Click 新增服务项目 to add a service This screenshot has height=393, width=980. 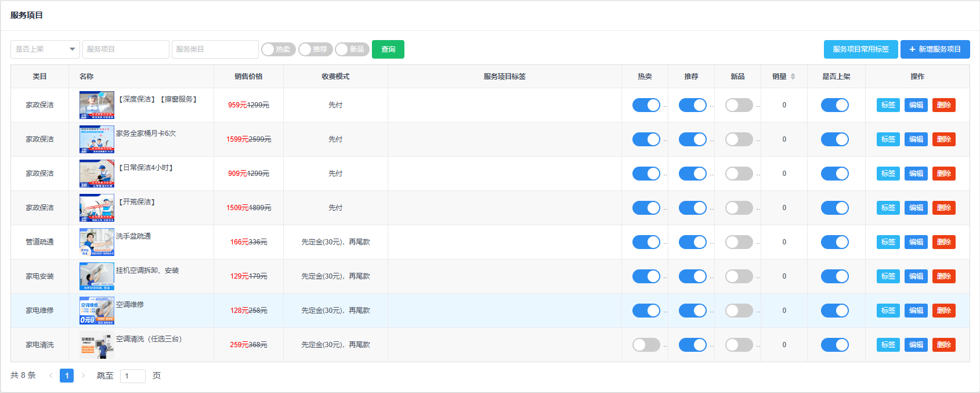click(935, 49)
